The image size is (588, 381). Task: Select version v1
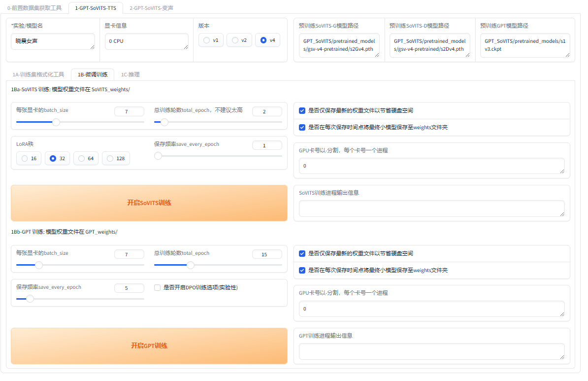(x=211, y=40)
